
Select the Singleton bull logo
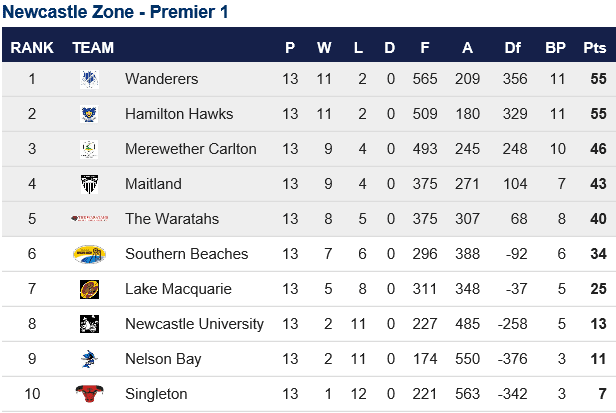[x=89, y=393]
